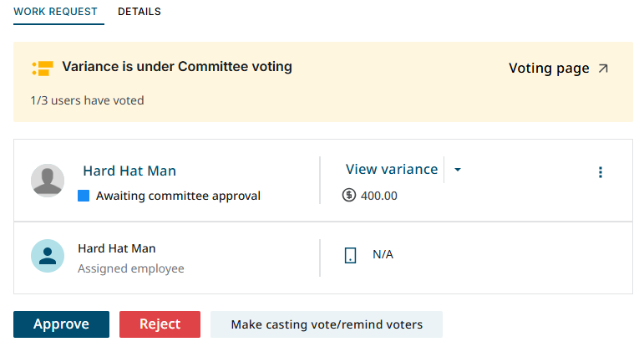Click the View variance link

392,169
